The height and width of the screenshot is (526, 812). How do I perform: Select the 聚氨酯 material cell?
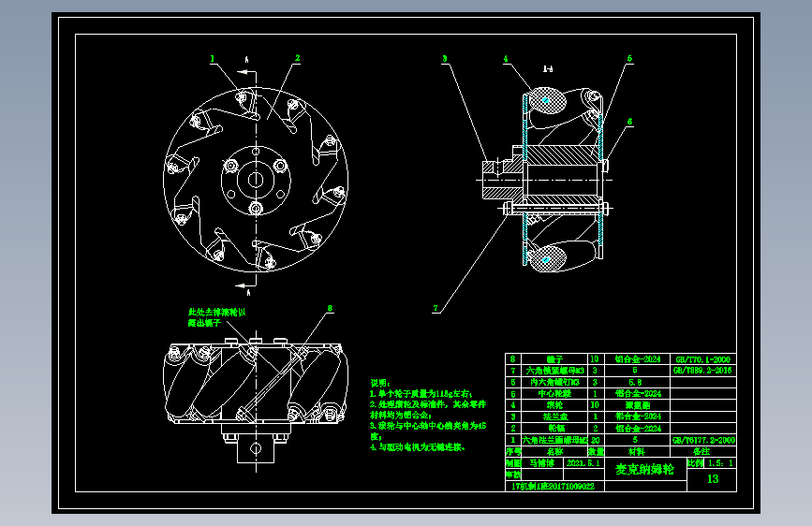click(x=638, y=405)
